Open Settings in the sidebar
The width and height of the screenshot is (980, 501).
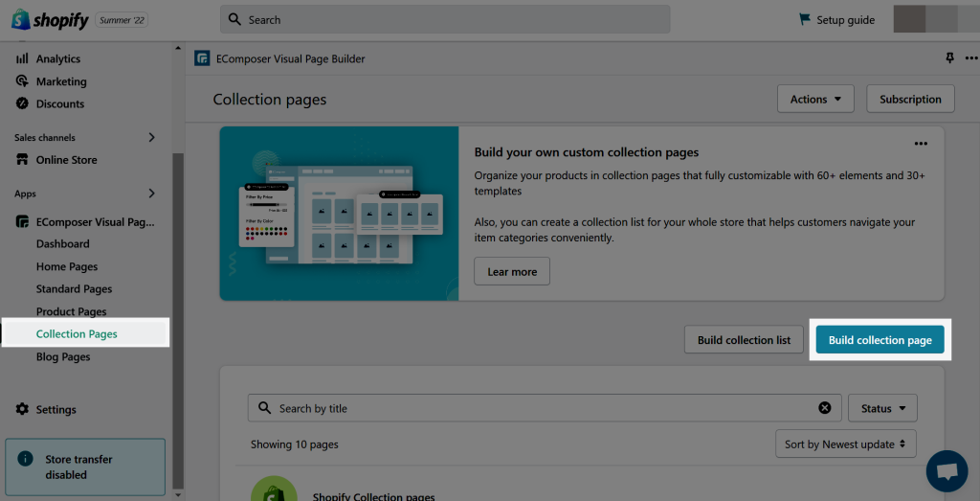(x=56, y=409)
